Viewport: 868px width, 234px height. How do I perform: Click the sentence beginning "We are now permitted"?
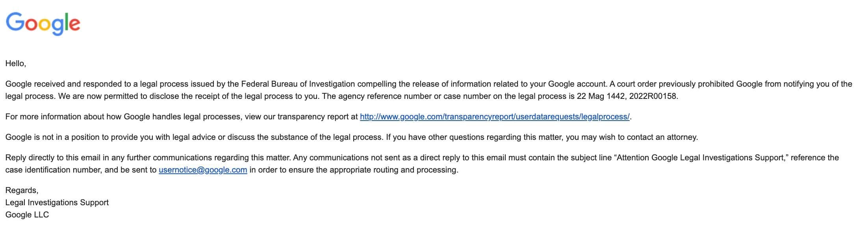[189, 96]
